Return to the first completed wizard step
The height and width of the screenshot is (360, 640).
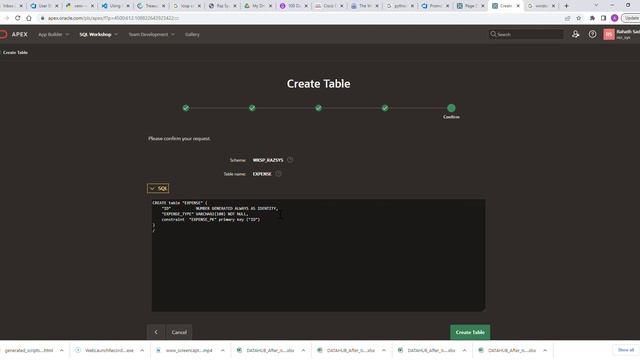186,108
